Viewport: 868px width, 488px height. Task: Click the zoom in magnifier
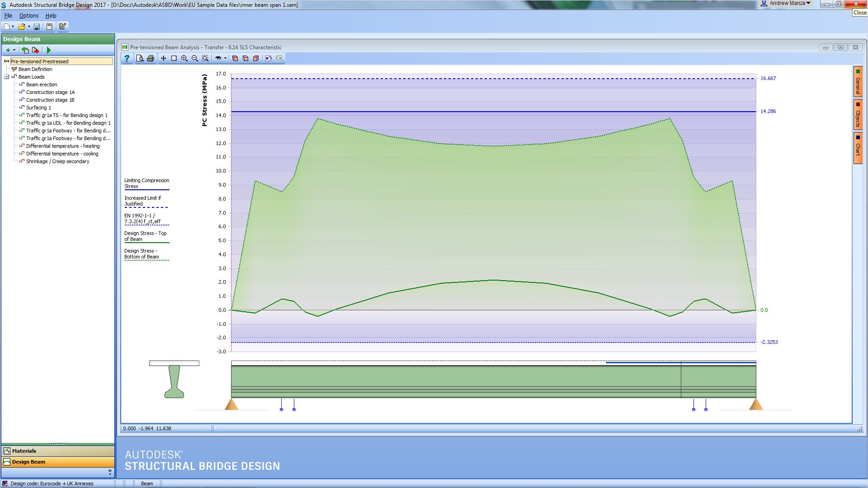184,58
